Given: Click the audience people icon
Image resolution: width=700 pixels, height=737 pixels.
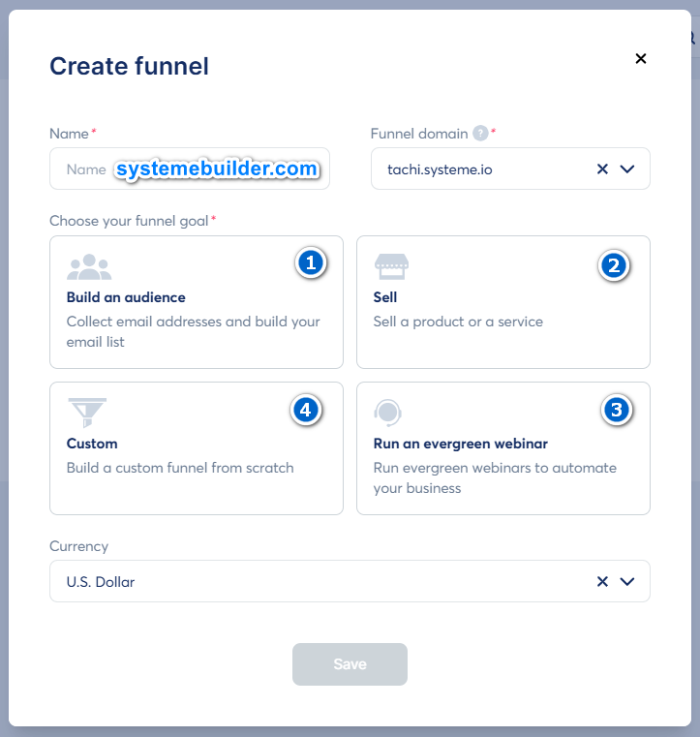Looking at the screenshot, I should click(89, 266).
